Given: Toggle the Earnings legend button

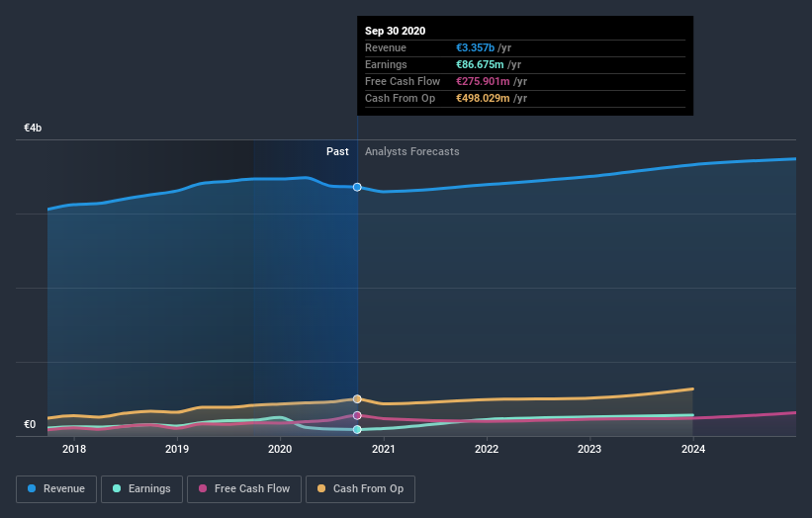Looking at the screenshot, I should click(141, 489).
